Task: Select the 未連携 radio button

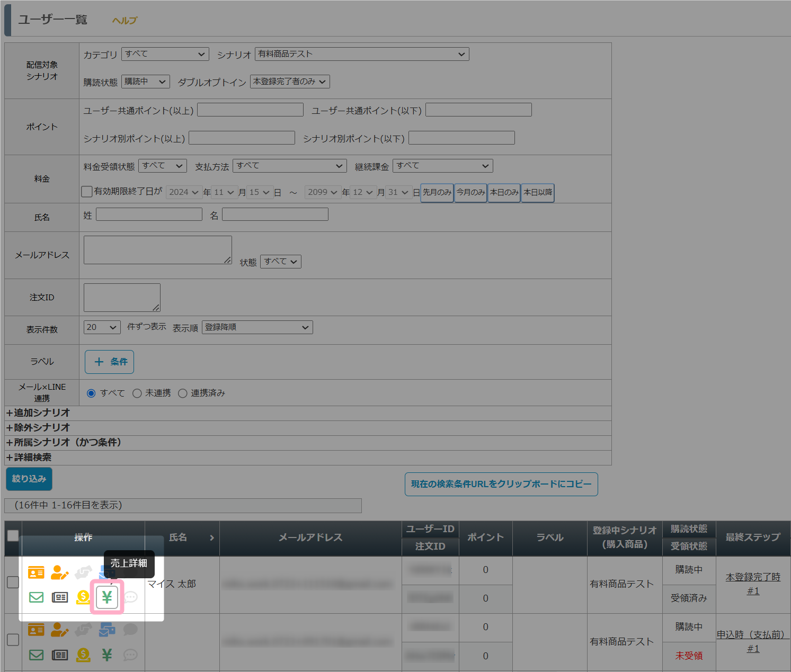Action: pos(137,393)
